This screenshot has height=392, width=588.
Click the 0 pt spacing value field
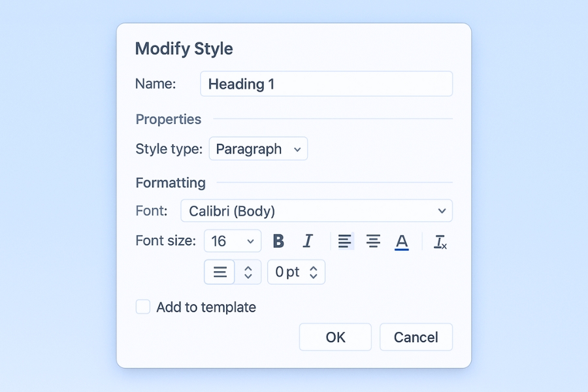(287, 272)
